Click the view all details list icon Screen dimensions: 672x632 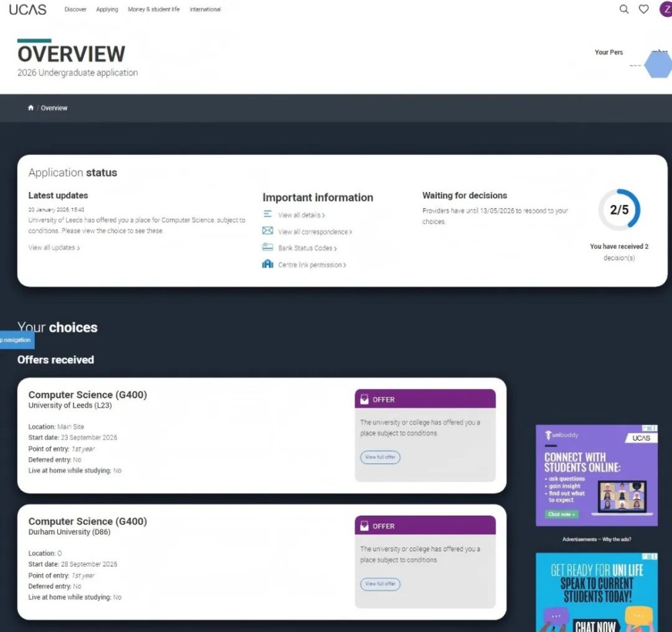[x=267, y=214]
